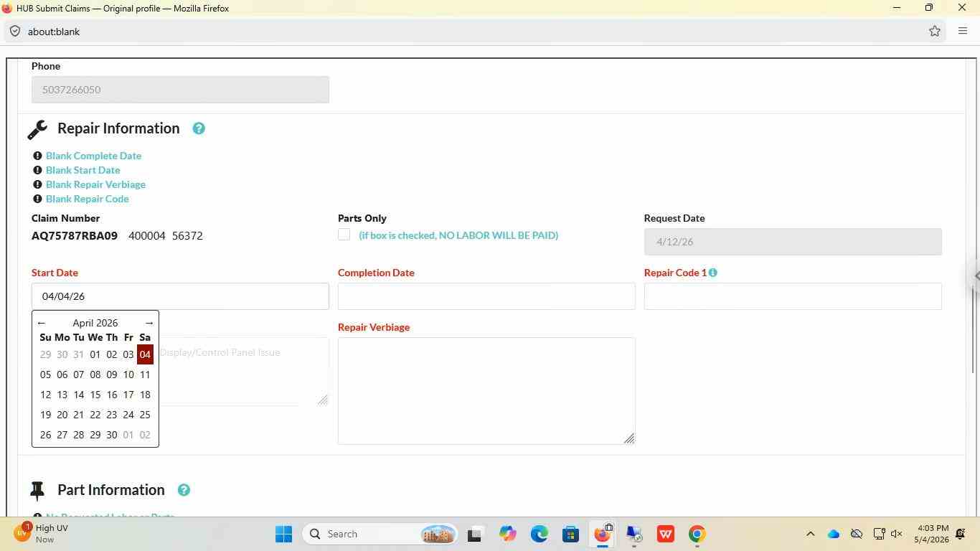Click the Blank Repair Verbiage error link

coord(95,184)
